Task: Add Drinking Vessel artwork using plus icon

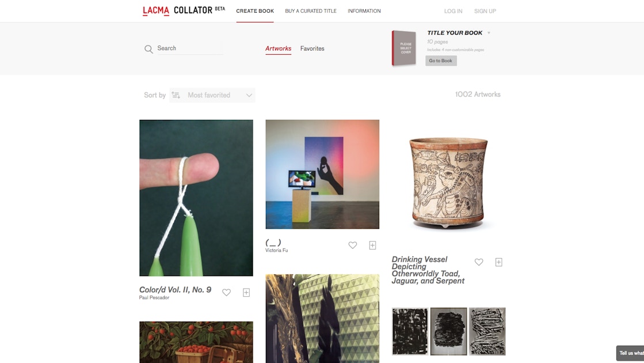Action: click(x=498, y=262)
